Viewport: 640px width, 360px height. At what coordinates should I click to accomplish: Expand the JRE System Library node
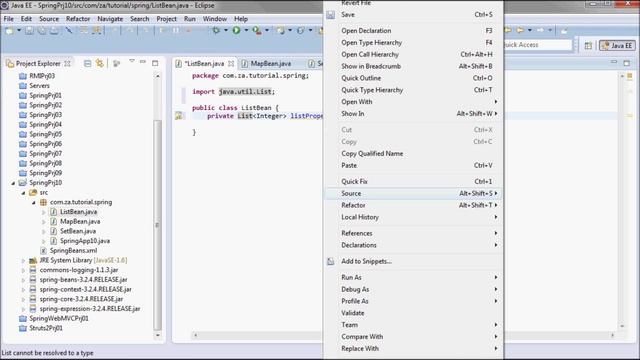pos(23,261)
